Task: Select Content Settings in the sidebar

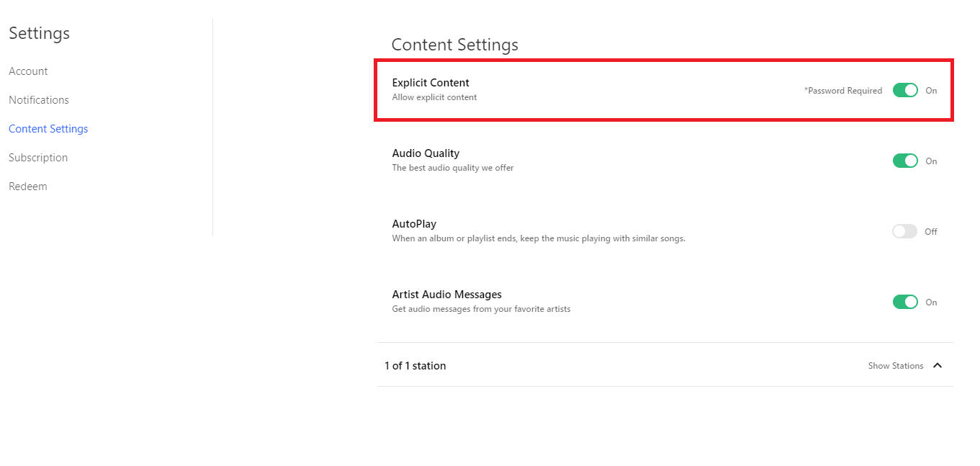Action: coord(48,129)
